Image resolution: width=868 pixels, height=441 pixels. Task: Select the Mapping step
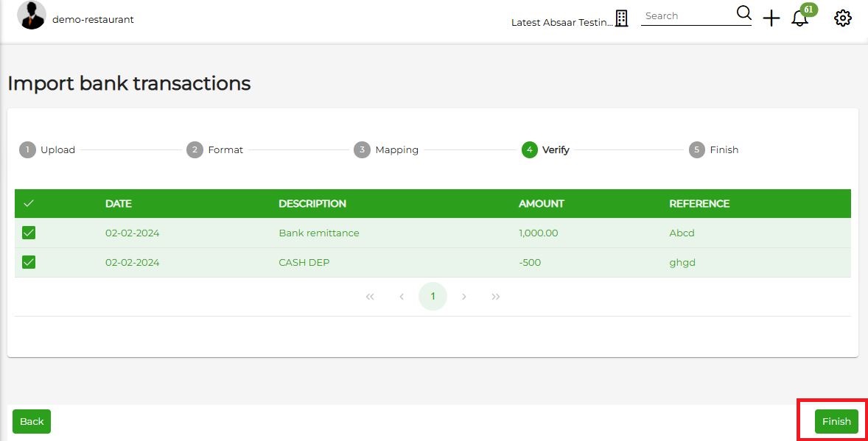386,149
